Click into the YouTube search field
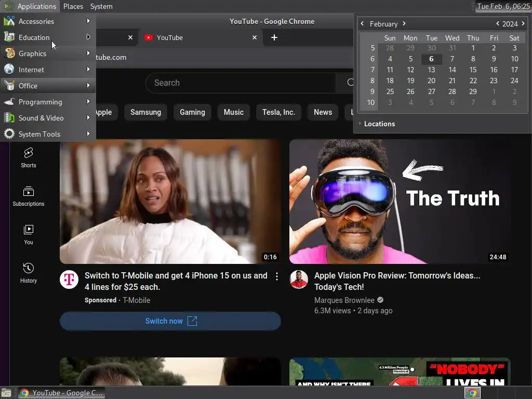The image size is (532, 399). click(x=241, y=83)
